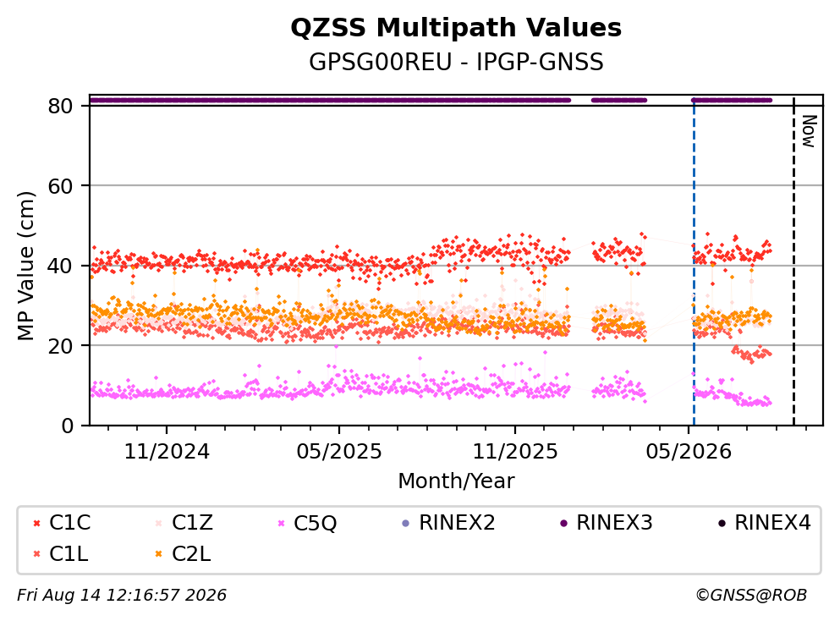This screenshot has width=840, height=621.
Task: Click the C1C legend marker
Action: 37,523
